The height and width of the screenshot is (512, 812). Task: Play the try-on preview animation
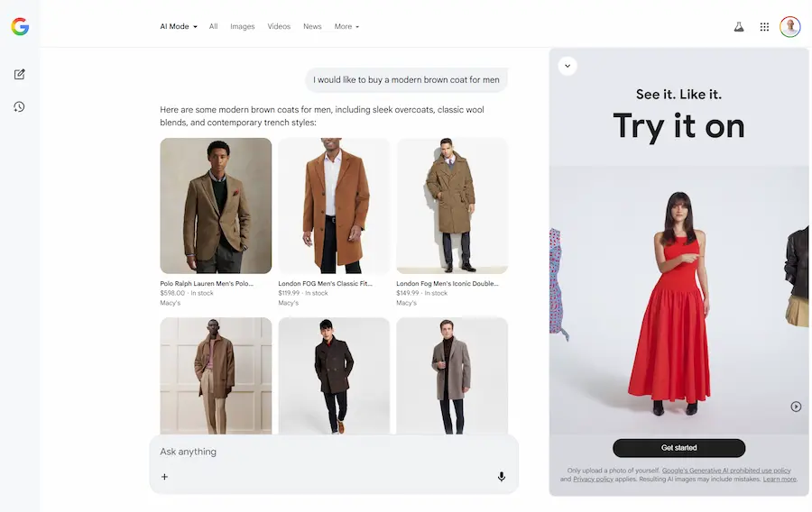coord(796,407)
